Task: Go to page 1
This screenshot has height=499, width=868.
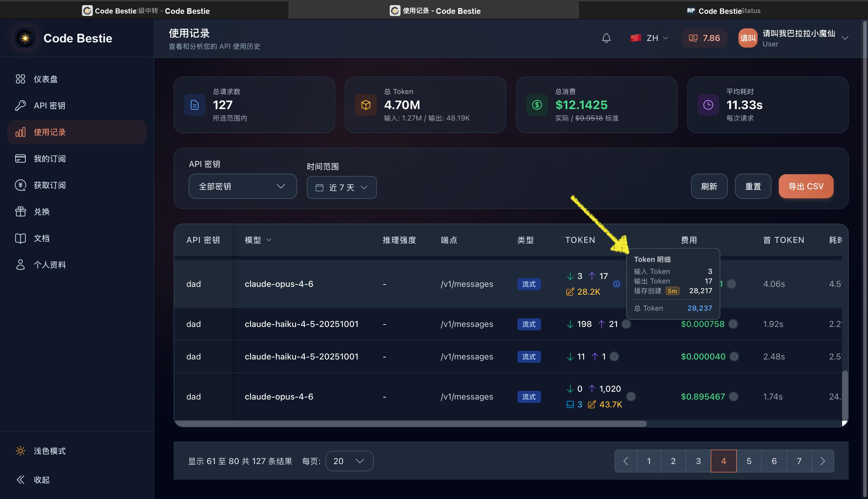Action: [649, 461]
